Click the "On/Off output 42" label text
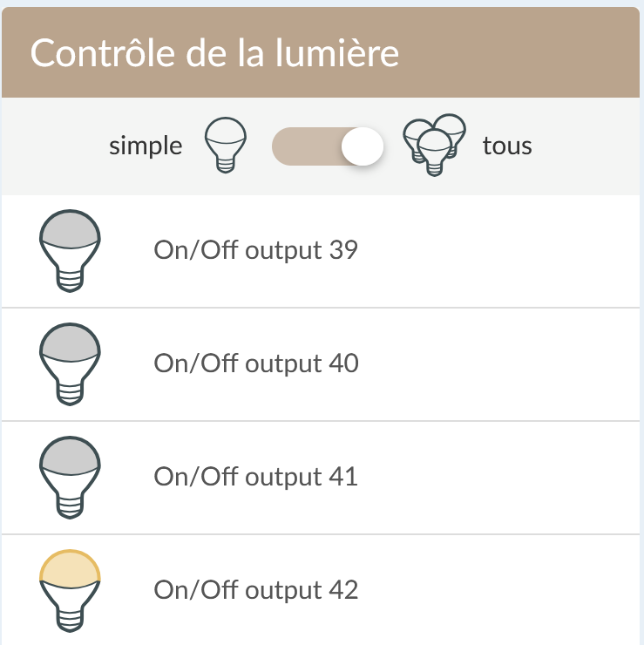This screenshot has width=644, height=645. pyautogui.click(x=256, y=590)
